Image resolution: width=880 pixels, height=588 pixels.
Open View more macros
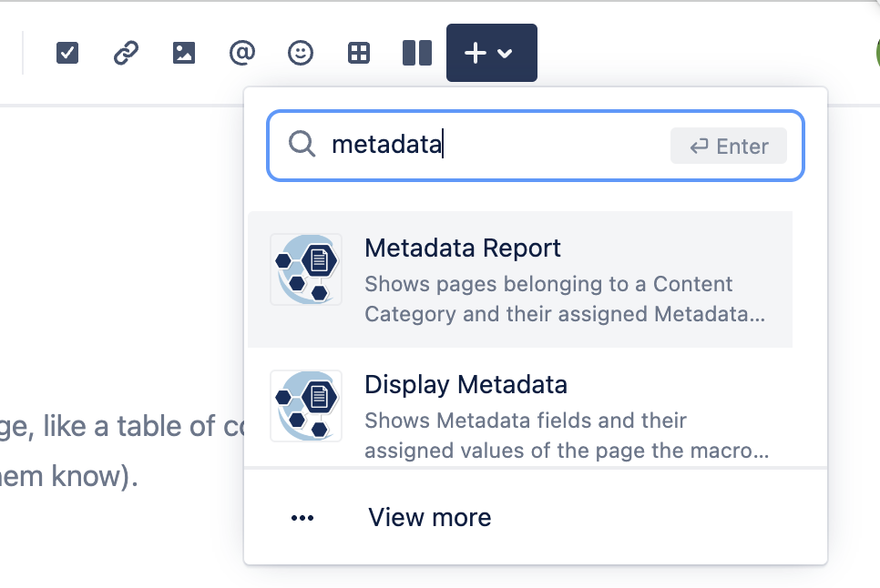(429, 518)
